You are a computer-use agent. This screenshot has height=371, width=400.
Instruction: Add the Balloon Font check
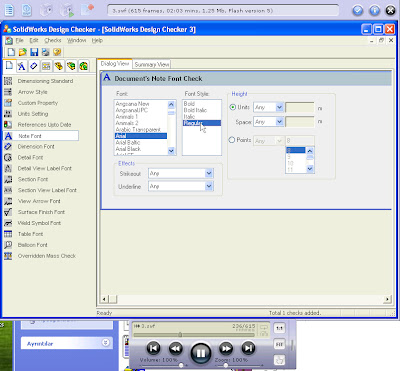tap(32, 245)
